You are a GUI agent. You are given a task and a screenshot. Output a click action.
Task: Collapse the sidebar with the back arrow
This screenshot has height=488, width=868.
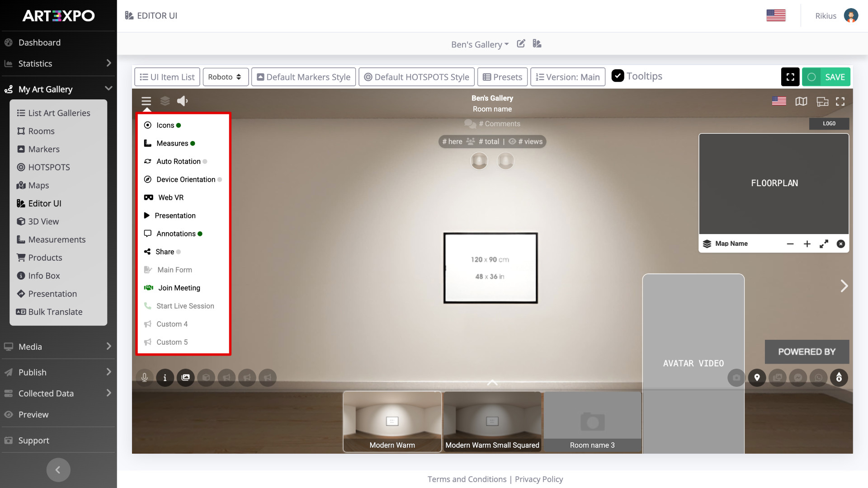coord(58,470)
